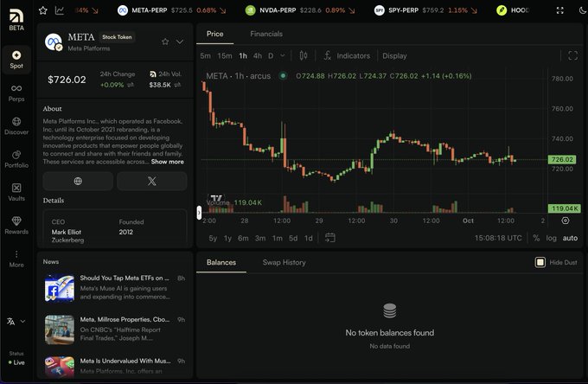Click the 726.02 price label on axis
This screenshot has width=588, height=384.
(x=562, y=159)
